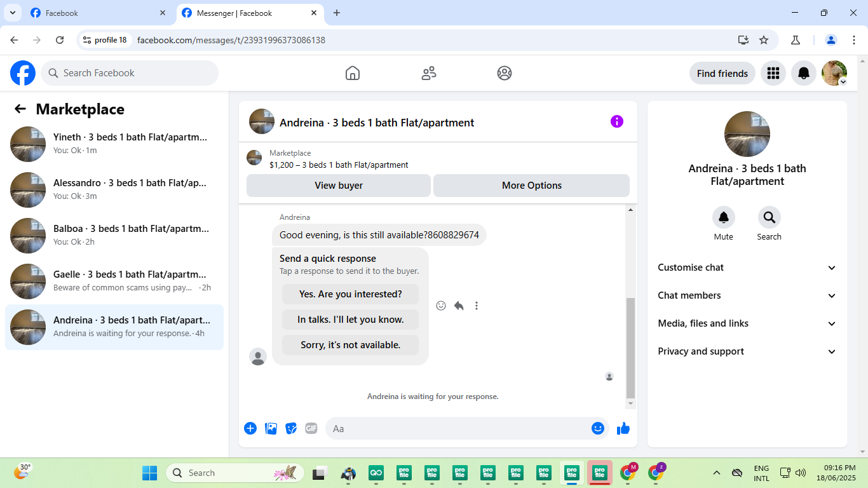The image size is (868, 488).
Task: Open the tab search dropdown arrow
Action: pyautogui.click(x=12, y=13)
